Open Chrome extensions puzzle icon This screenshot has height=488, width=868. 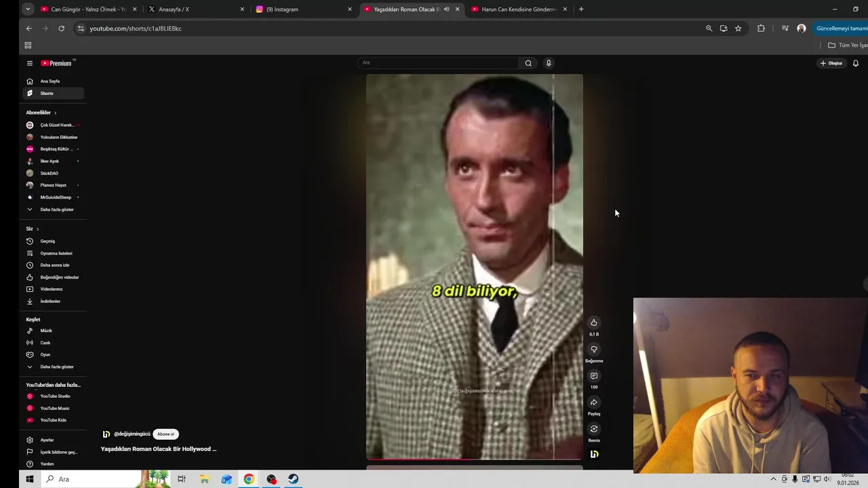(761, 28)
